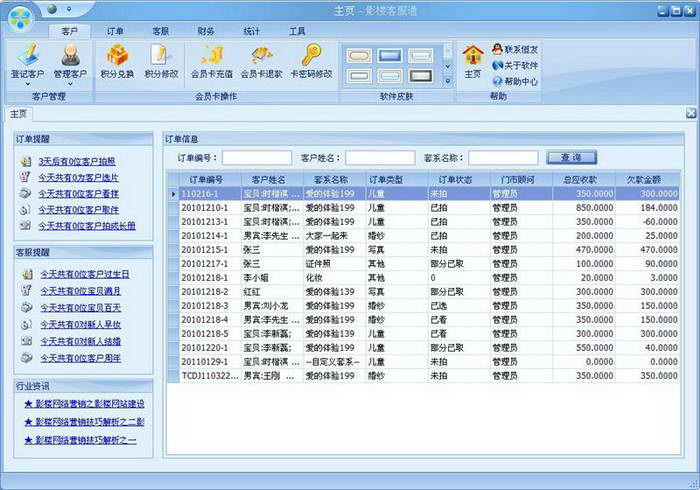The image size is (700, 490).
Task: Select order row 20101217-1 in the table
Action: pos(424,264)
